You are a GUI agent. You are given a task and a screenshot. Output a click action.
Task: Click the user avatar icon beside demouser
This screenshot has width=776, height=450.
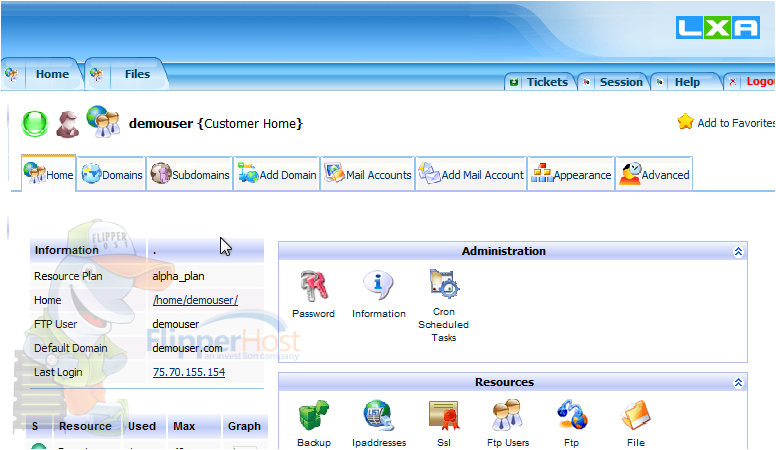[x=67, y=124]
